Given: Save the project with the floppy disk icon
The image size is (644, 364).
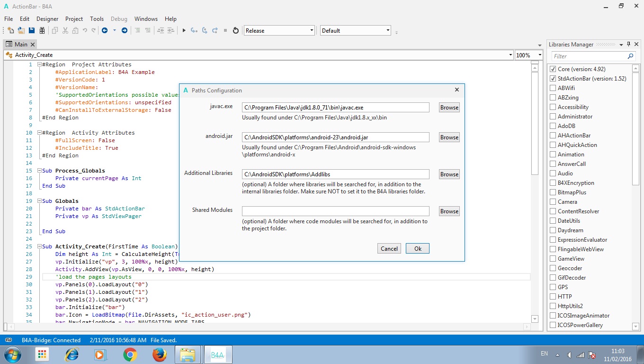Looking at the screenshot, I should pyautogui.click(x=32, y=30).
